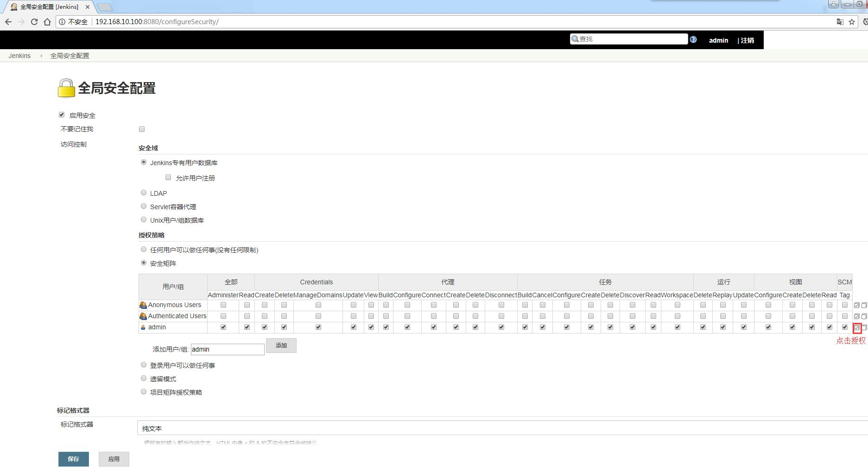Click the 运行 column group header
Image resolution: width=868 pixels, height=468 pixels.
(724, 282)
